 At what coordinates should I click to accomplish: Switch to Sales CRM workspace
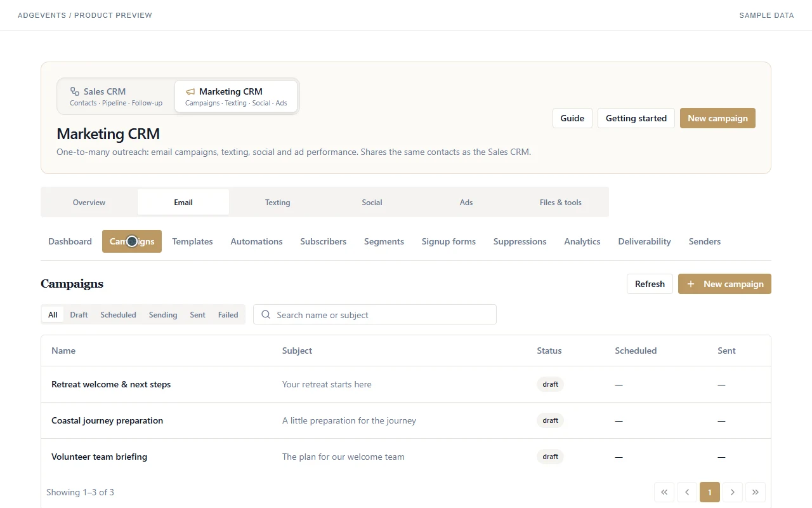pyautogui.click(x=116, y=97)
